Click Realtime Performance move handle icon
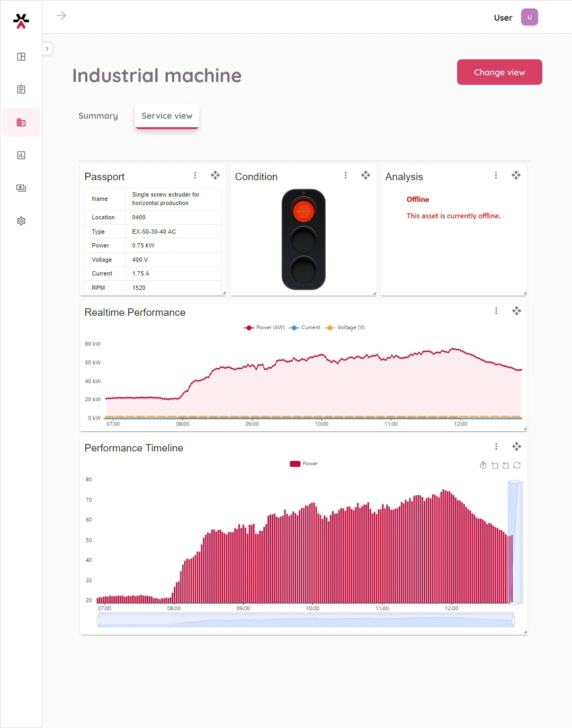 coord(516,311)
